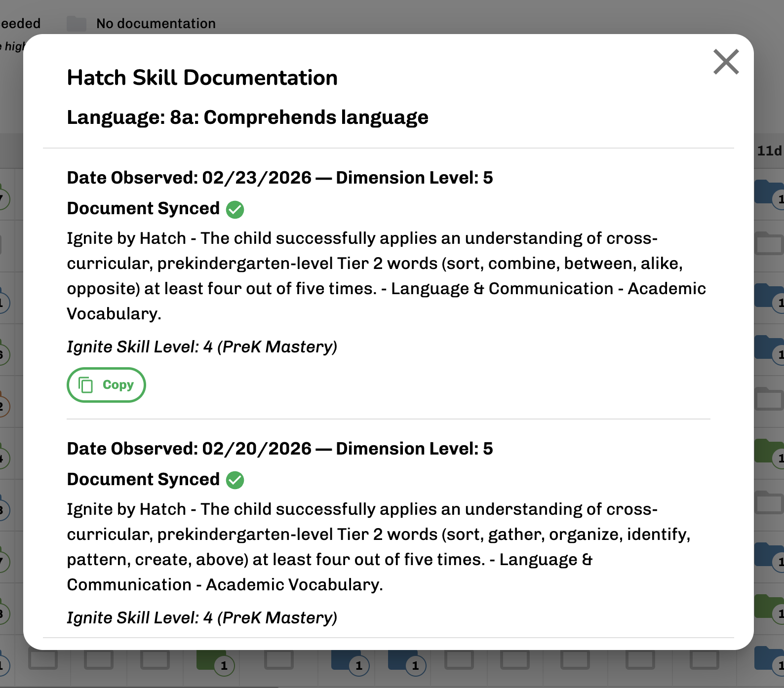Screen dimensions: 784x688
Task: Click the description mentioning "sort, combine, between"
Action: click(x=387, y=276)
